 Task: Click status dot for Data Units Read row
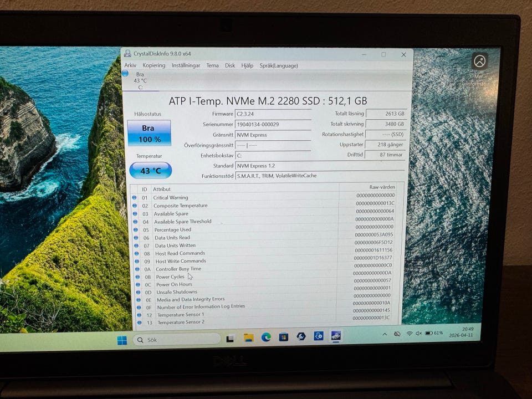[136, 238]
